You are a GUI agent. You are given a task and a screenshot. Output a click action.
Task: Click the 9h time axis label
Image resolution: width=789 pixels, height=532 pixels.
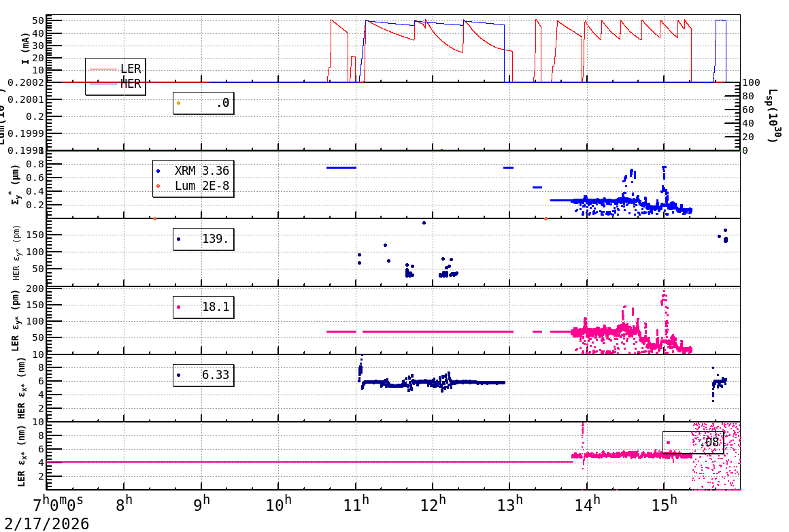click(201, 504)
